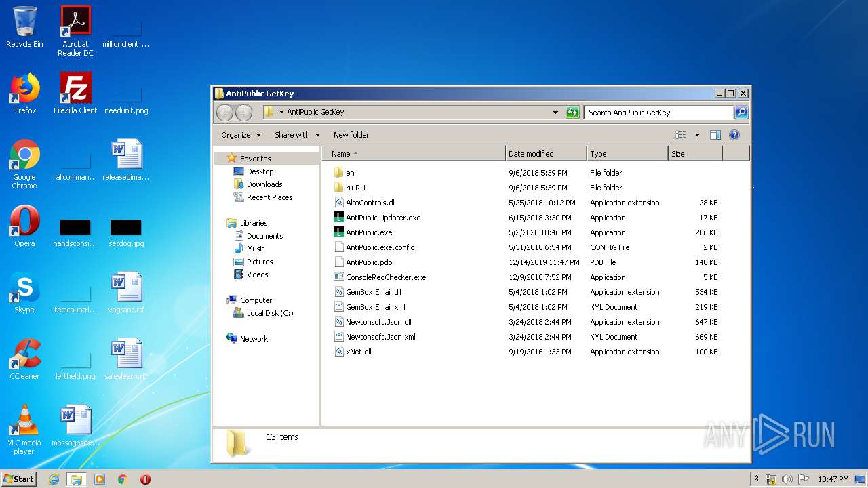Click the search magnifier icon
The image size is (868, 488).
[741, 113]
